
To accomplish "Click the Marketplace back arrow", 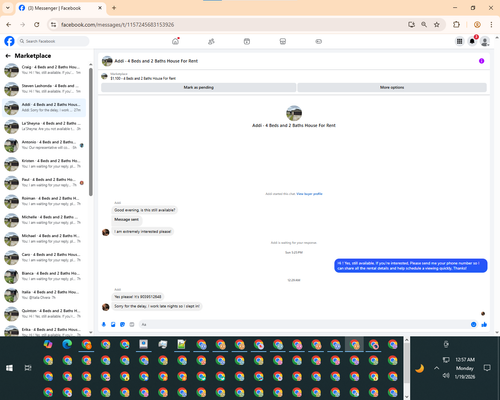I will [8, 56].
